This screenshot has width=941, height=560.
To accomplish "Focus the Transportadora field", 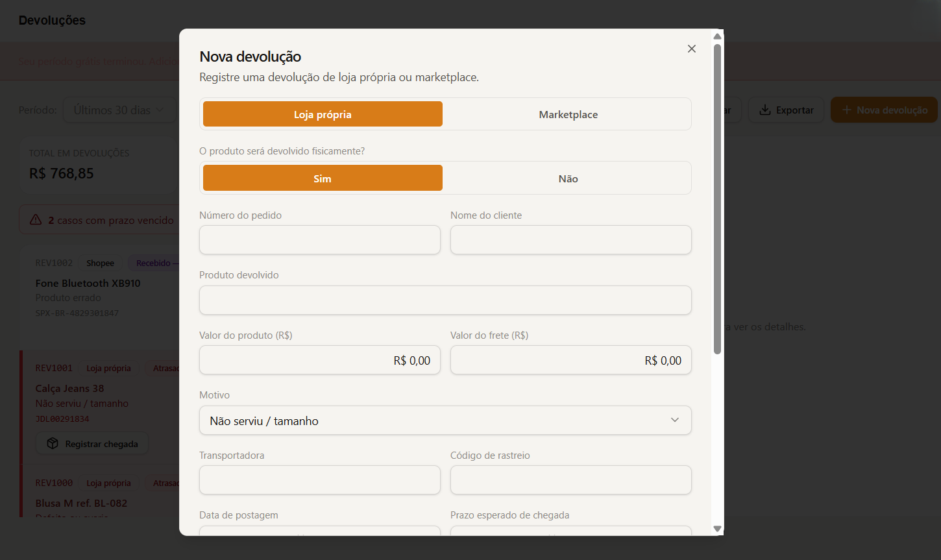I will [x=320, y=480].
